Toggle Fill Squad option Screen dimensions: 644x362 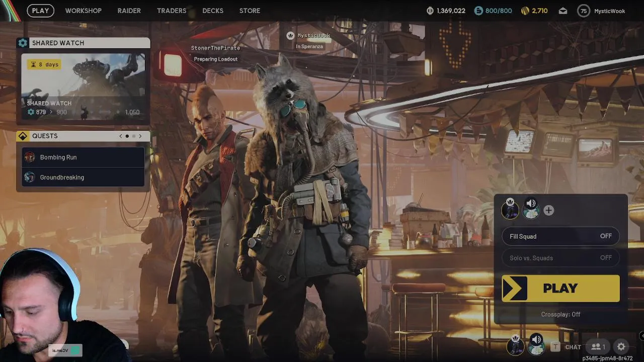click(x=560, y=236)
